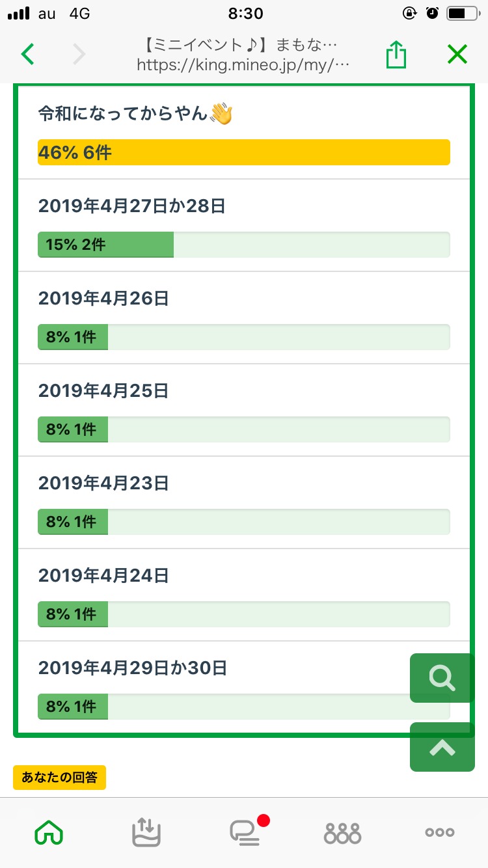
Task: Tap the あなたの回答 yellow label
Action: click(x=59, y=778)
